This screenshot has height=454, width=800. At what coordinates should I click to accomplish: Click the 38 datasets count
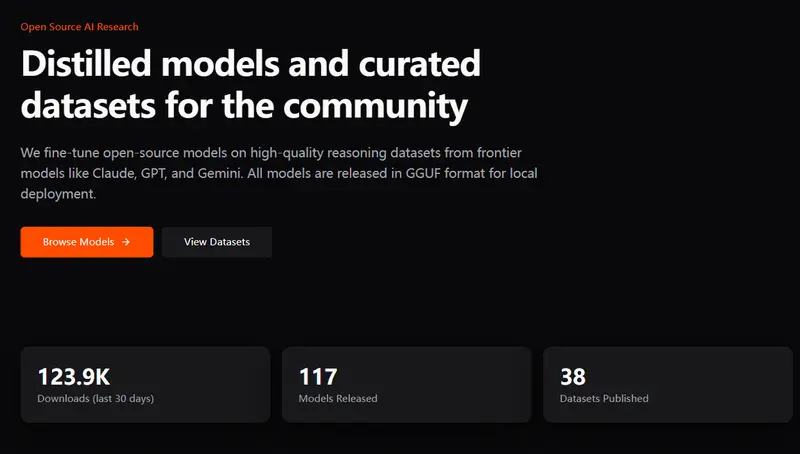tap(573, 376)
